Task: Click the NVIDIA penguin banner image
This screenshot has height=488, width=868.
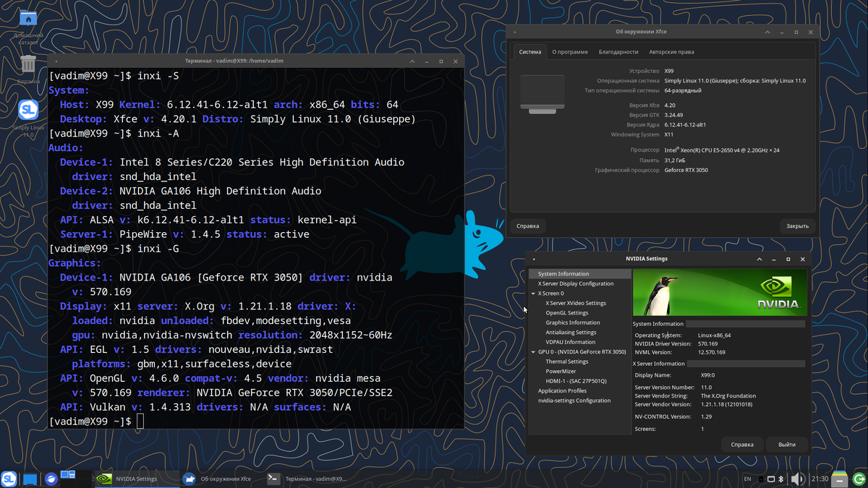Action: (719, 292)
